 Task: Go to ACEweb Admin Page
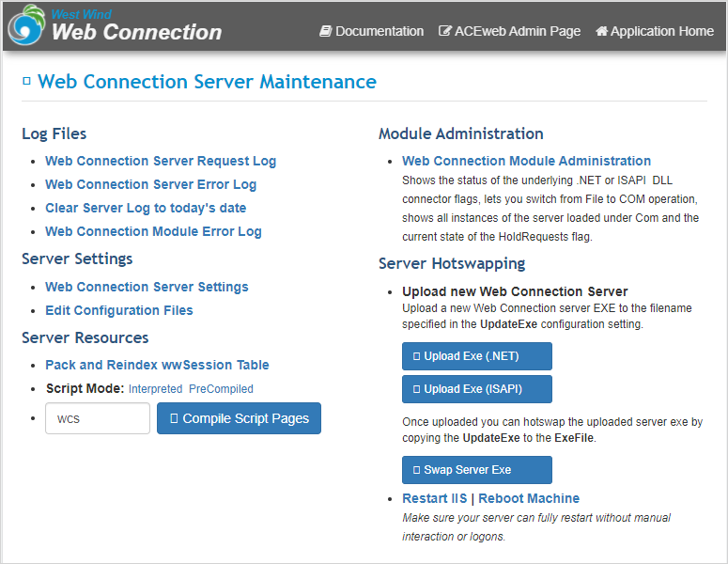[510, 31]
